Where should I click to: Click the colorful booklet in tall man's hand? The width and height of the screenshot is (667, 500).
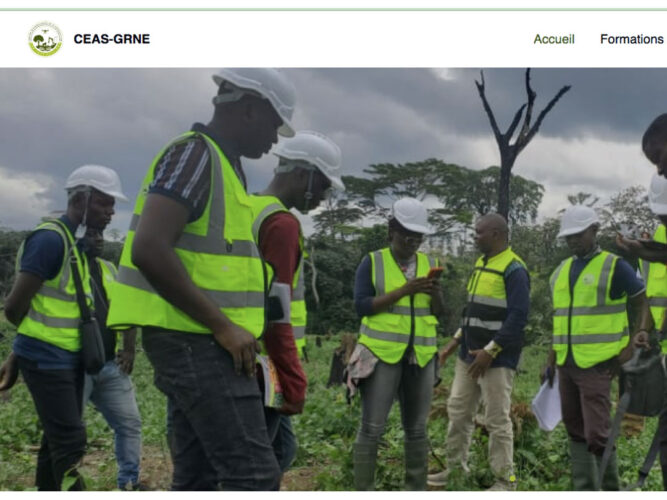270,381
